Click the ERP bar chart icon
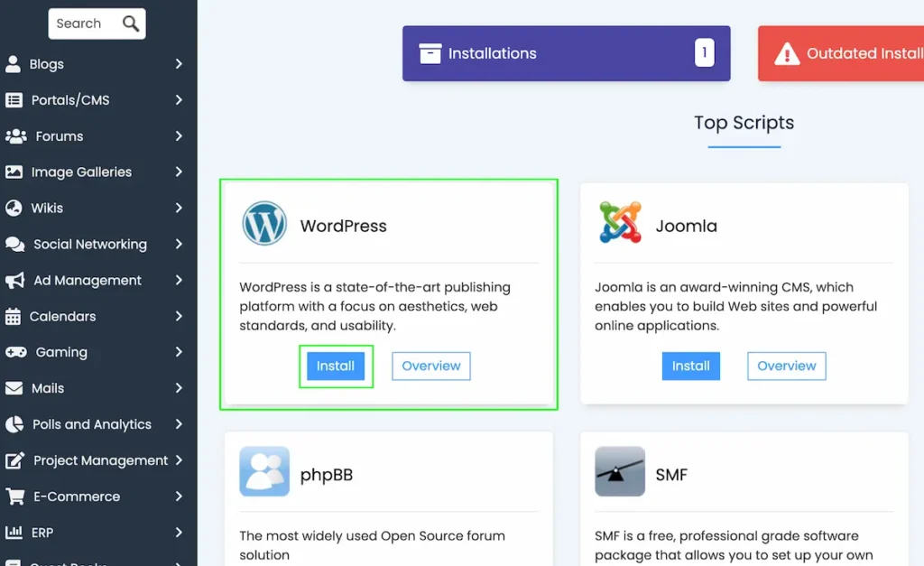This screenshot has width=924, height=566. pos(14,533)
